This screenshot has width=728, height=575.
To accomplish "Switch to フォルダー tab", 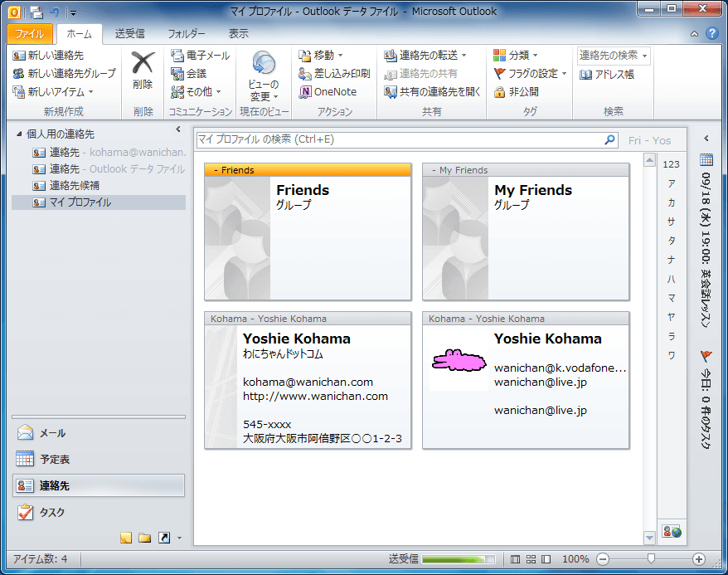I will coord(187,34).
